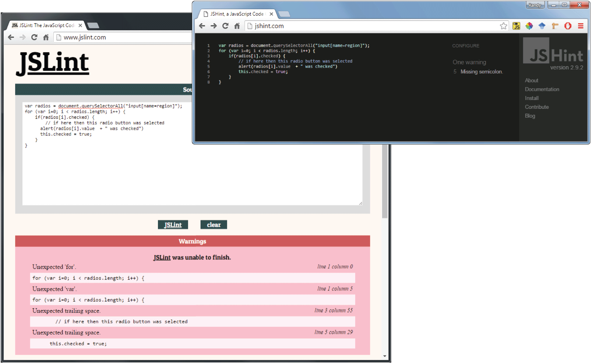
Task: Open the Randy profile switcher button
Action: click(x=535, y=5)
